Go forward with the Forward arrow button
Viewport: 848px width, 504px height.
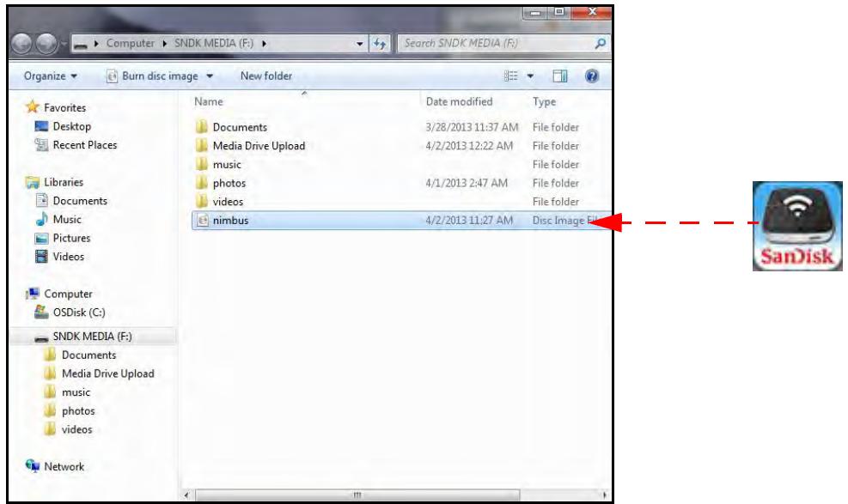point(46,44)
